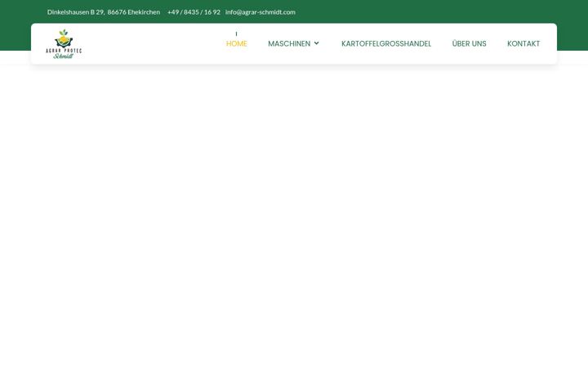
Task: Click the Agrar Protec Schmidt logo
Action: [64, 44]
